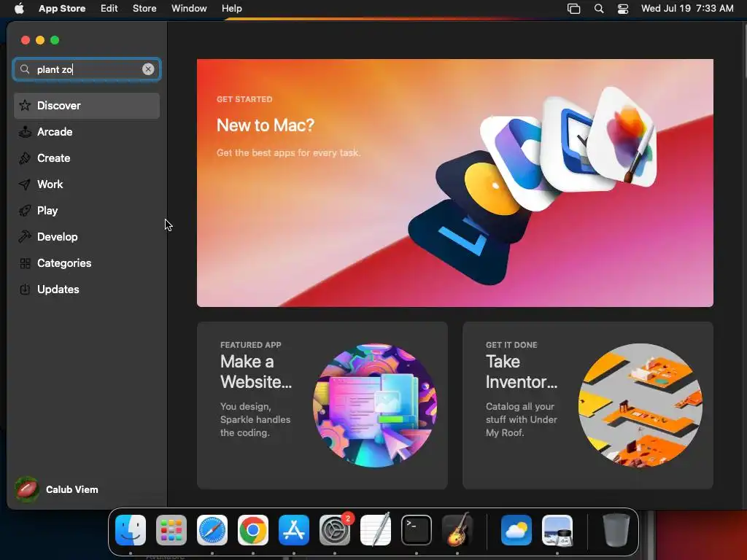Click the Sparkle website circular artwork

pyautogui.click(x=374, y=405)
